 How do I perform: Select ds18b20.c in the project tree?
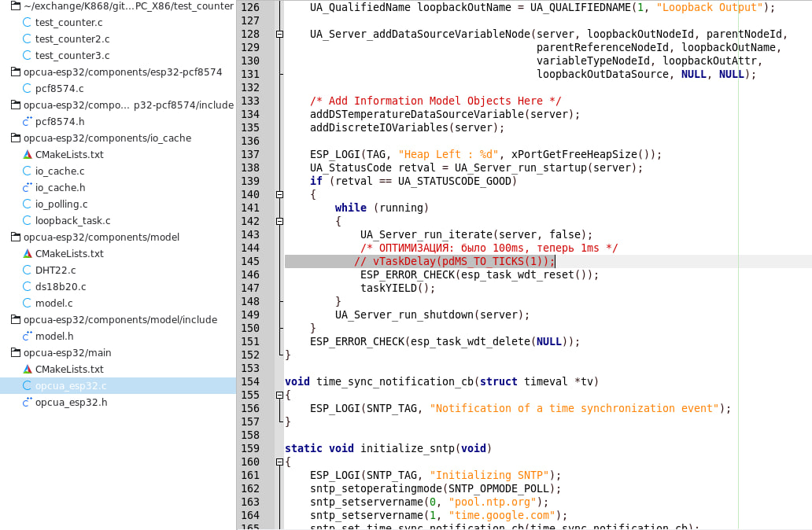61,287
